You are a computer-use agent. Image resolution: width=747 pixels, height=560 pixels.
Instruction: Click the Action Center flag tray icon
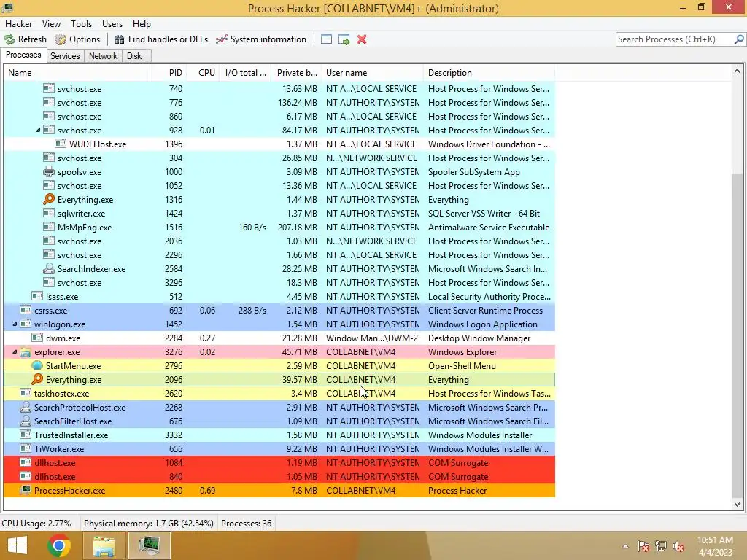tap(643, 546)
